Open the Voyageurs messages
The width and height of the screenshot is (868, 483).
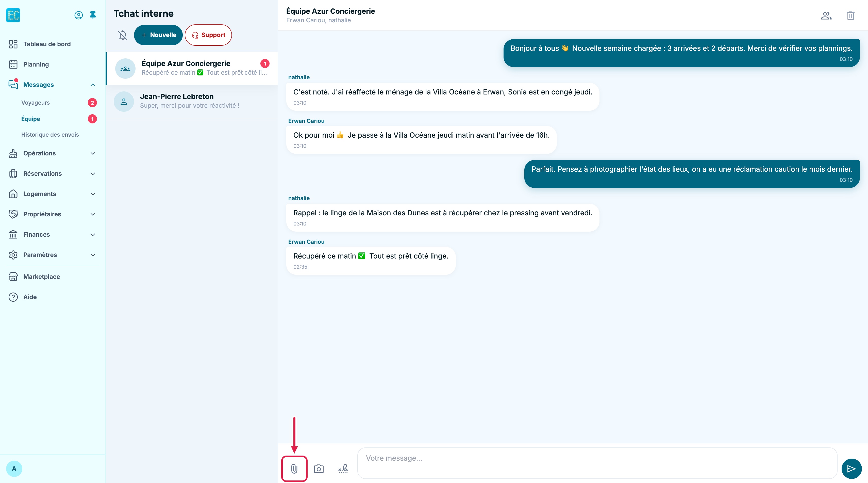point(35,102)
